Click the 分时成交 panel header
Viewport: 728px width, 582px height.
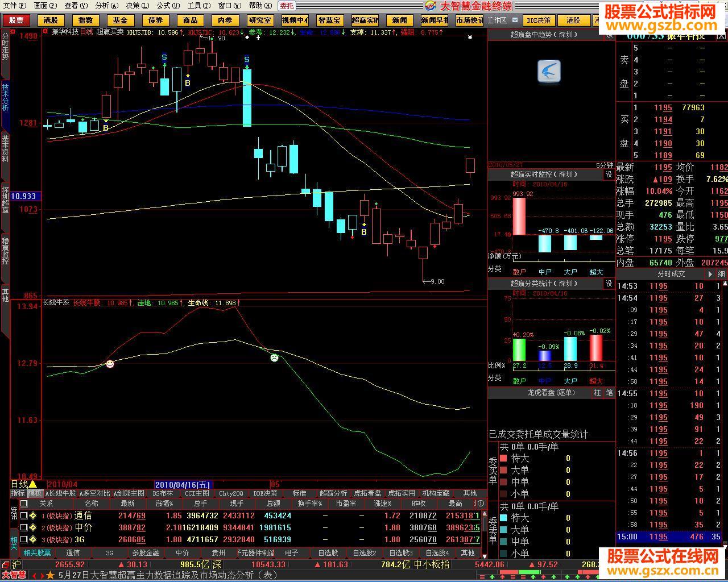pos(671,274)
